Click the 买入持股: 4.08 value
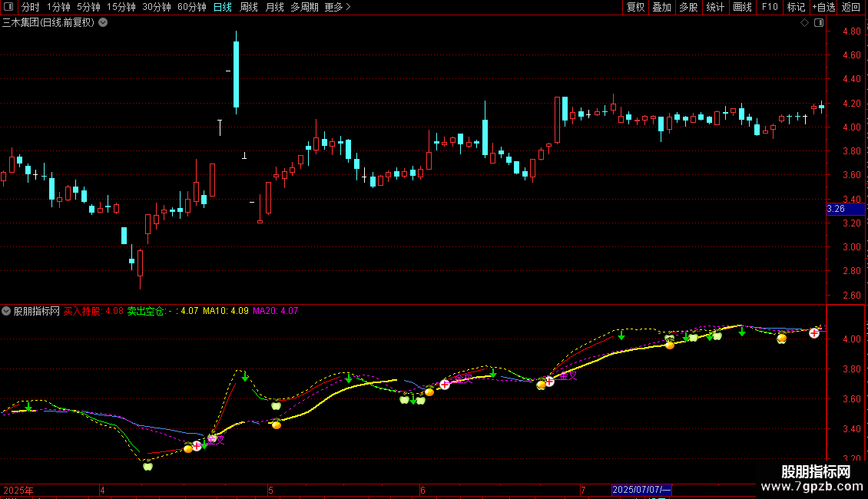 pos(93,311)
